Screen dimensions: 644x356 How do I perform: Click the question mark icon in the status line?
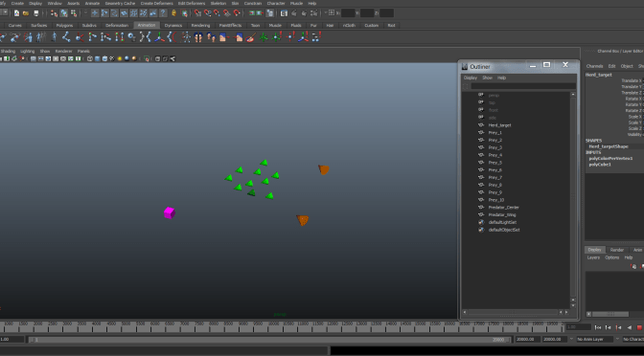click(x=163, y=13)
